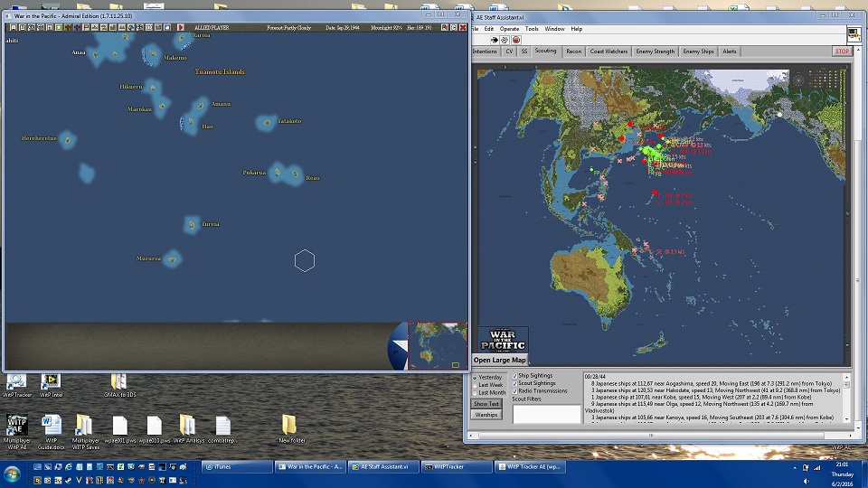Click the red STOP button

[842, 52]
